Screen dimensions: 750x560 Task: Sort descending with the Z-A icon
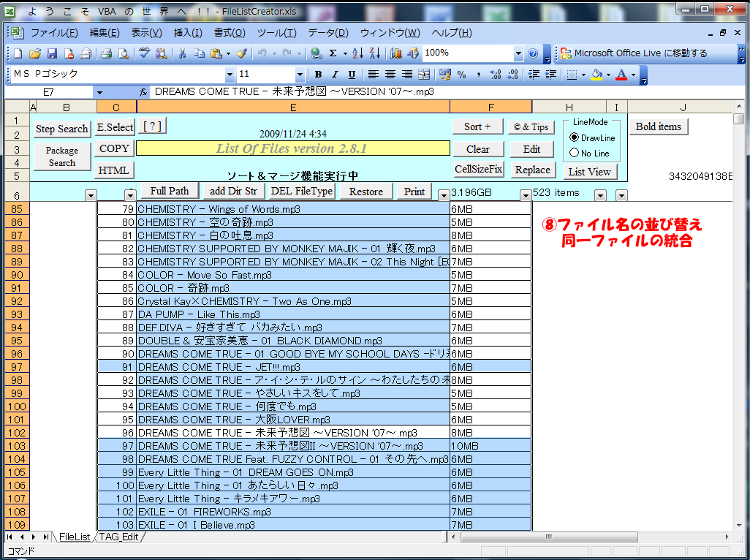pyautogui.click(x=375, y=53)
